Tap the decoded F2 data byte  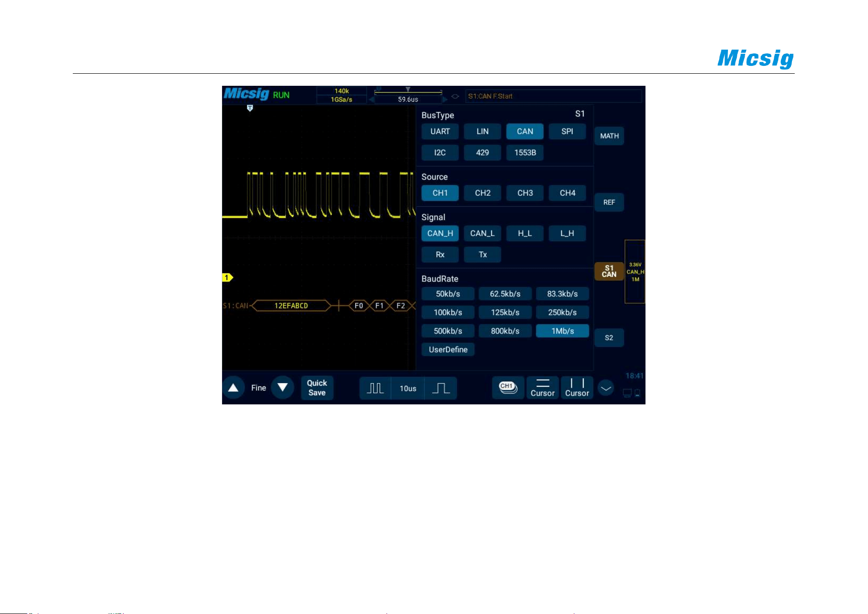401,306
